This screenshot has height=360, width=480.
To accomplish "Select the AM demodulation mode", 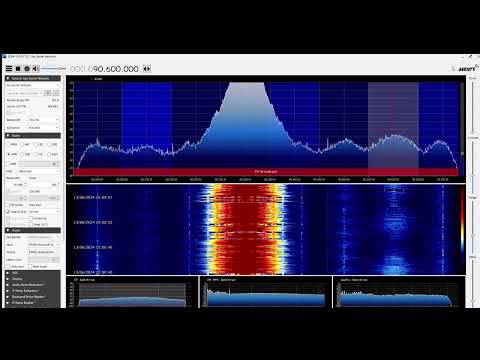I will click(25, 144).
